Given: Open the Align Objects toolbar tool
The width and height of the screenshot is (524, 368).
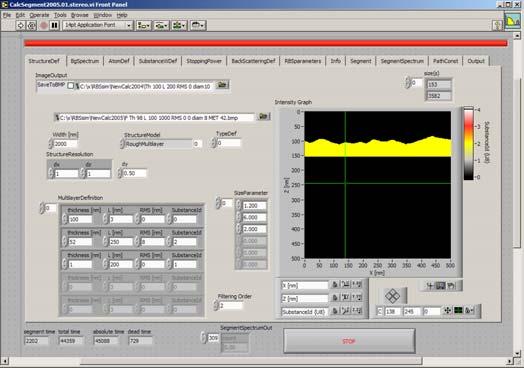Looking at the screenshot, I should [x=144, y=25].
